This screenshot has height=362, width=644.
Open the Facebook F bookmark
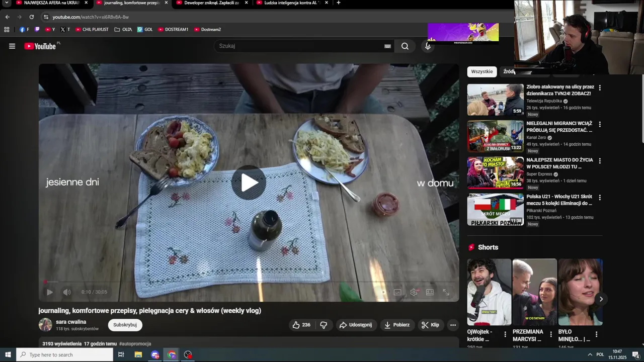[x=24, y=30]
